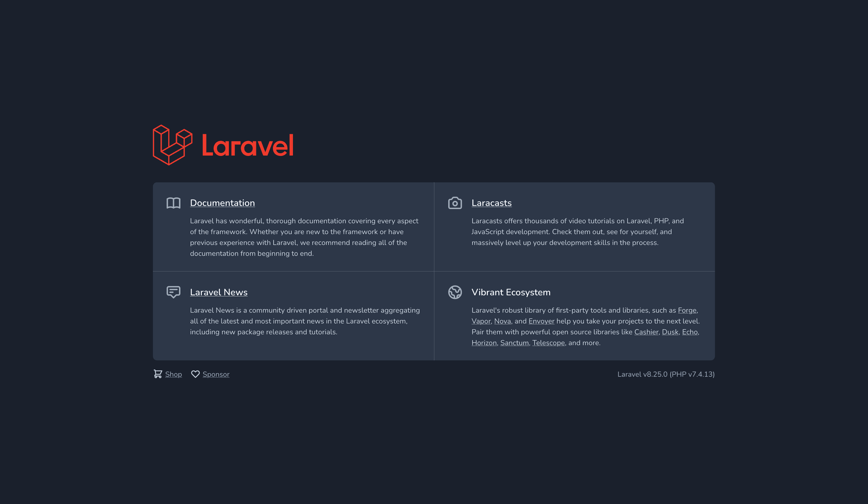Click the Laravel News chat icon

point(173,291)
